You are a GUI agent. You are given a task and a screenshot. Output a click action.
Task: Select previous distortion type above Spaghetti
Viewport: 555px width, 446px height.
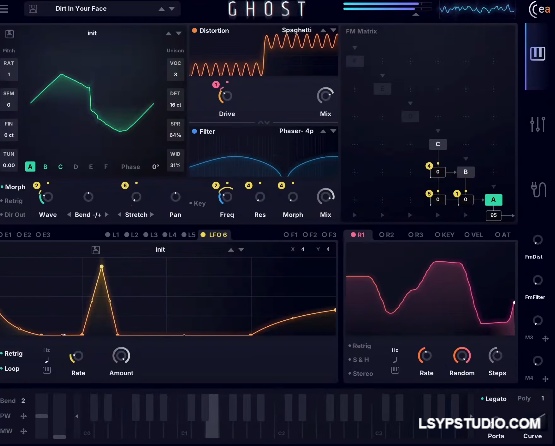pos(323,30)
